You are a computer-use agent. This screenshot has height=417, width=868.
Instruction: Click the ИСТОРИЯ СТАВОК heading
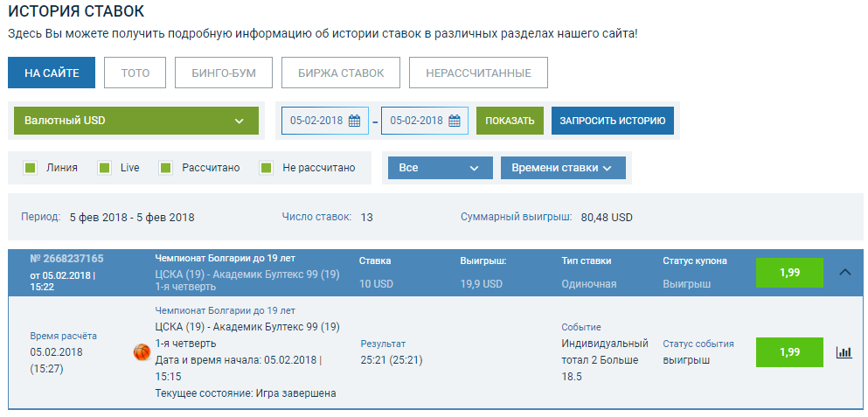[x=76, y=11]
